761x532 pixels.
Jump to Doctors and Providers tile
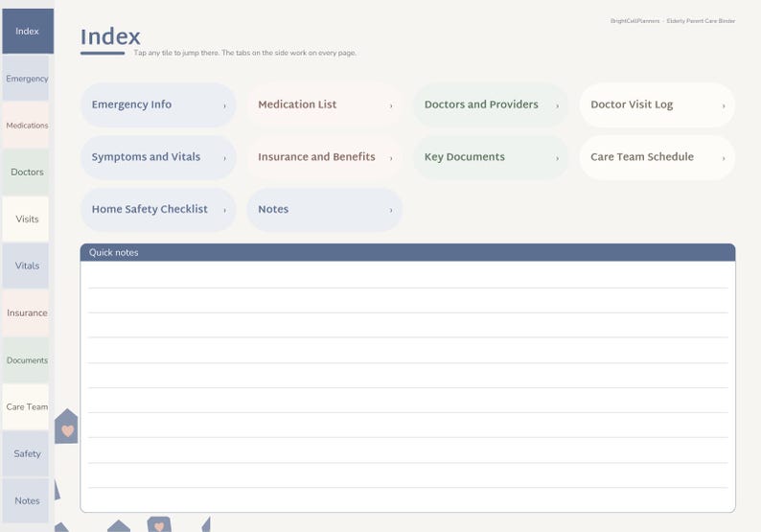tap(491, 104)
